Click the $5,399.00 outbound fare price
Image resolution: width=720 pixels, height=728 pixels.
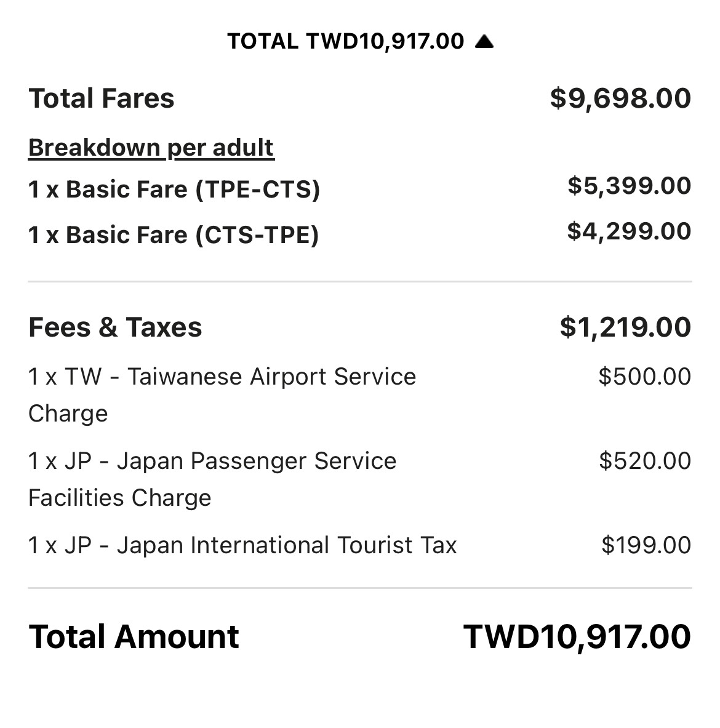(x=630, y=186)
